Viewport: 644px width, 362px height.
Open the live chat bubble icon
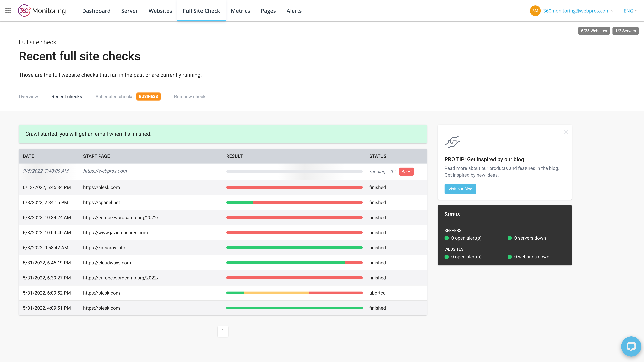(x=631, y=346)
